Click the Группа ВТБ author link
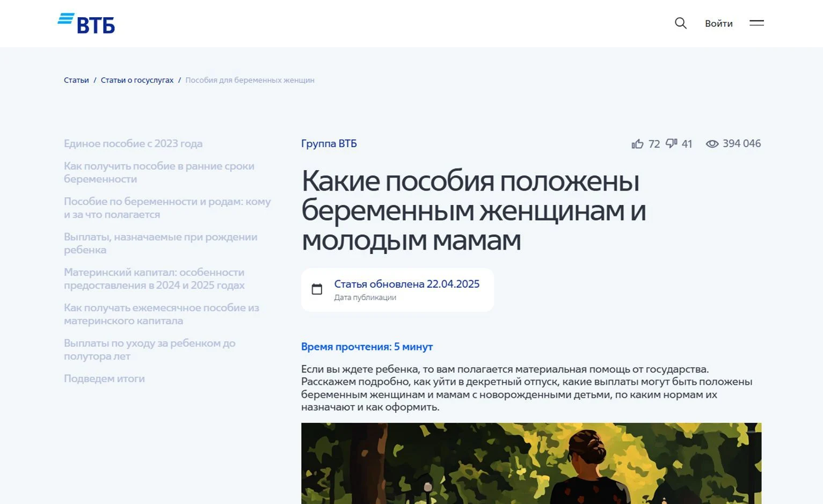 (329, 143)
